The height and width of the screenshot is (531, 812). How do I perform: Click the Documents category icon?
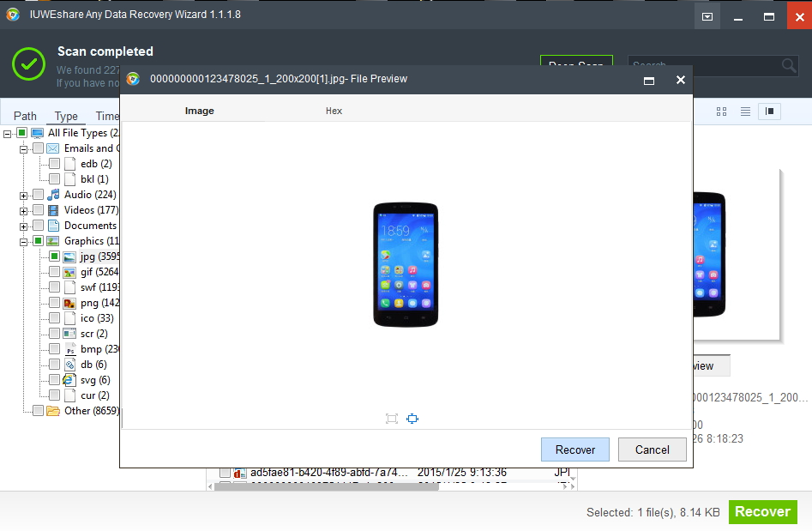pyautogui.click(x=53, y=226)
